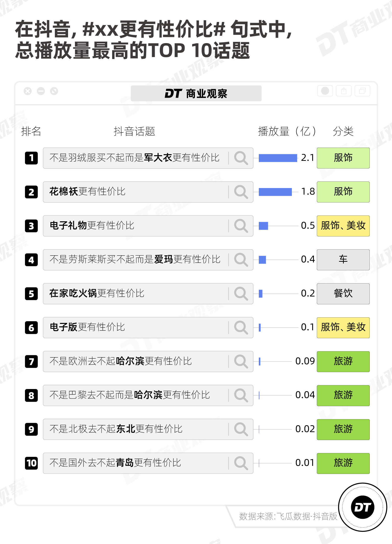Click search icon in the 爱玛 row

coord(241,260)
